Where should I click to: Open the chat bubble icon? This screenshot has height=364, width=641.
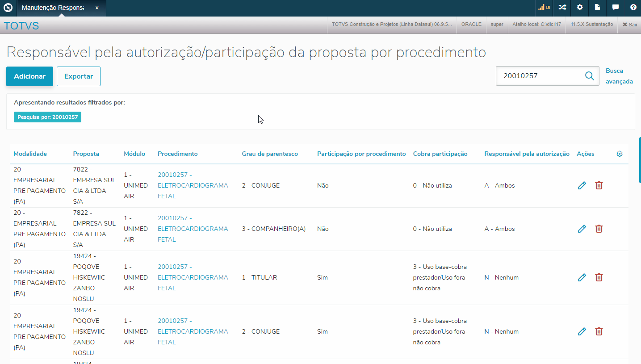(x=616, y=8)
